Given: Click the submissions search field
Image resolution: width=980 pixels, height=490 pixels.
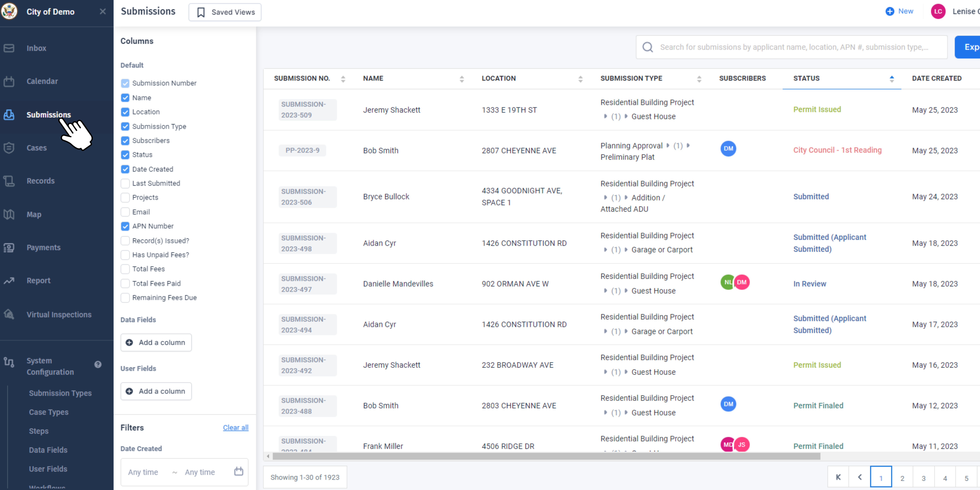Looking at the screenshot, I should pos(792,47).
